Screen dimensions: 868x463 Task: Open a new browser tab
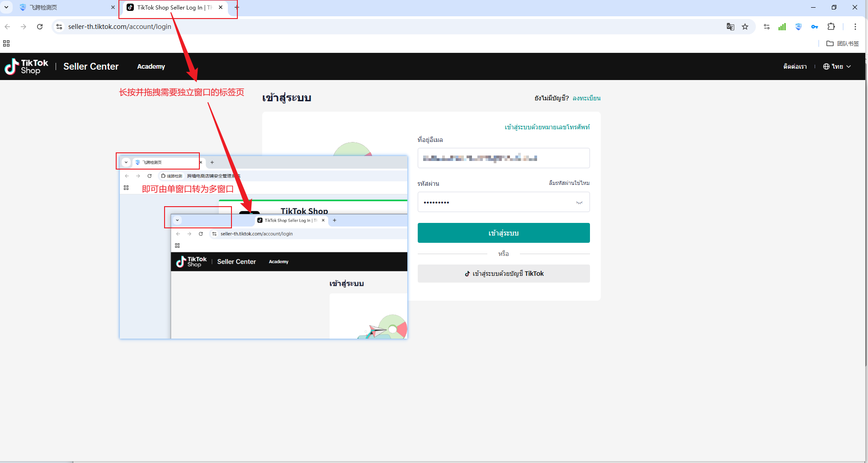236,7
